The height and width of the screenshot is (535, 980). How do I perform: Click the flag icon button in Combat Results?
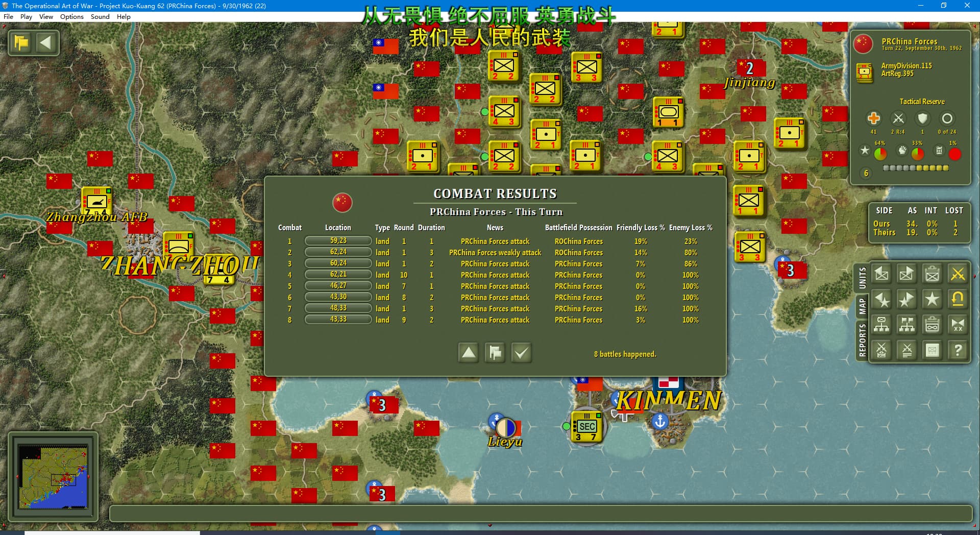click(495, 352)
